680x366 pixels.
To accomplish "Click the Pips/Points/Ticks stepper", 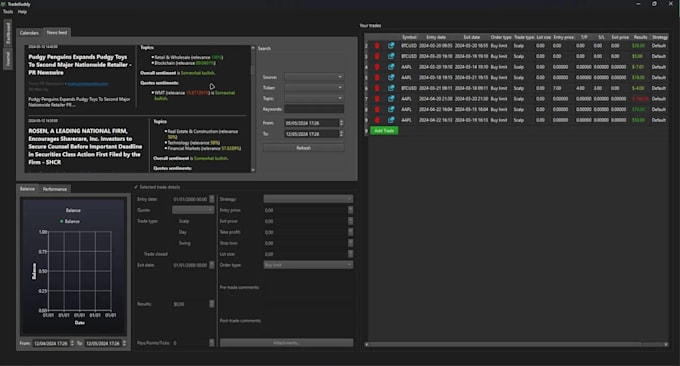I will (212, 343).
